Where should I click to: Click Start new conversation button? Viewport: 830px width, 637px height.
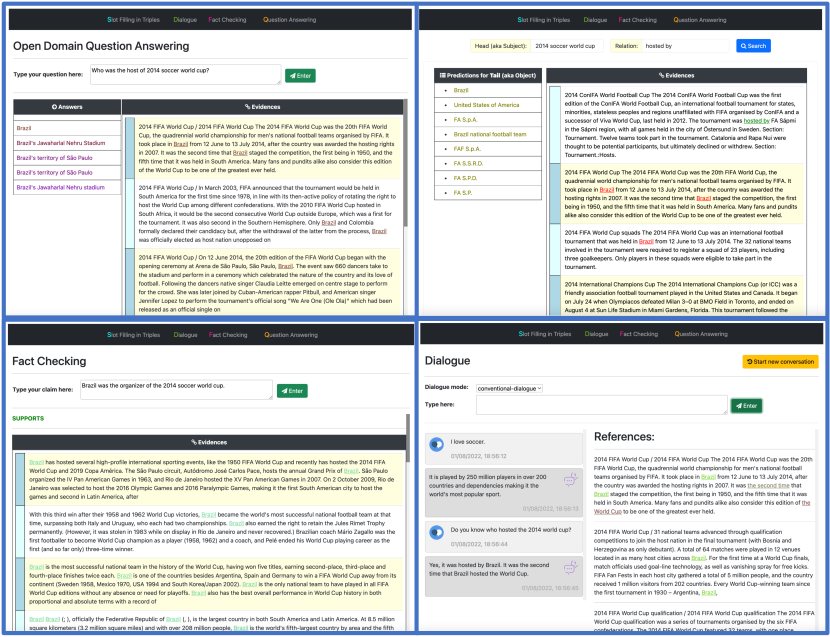pyautogui.click(x=780, y=362)
